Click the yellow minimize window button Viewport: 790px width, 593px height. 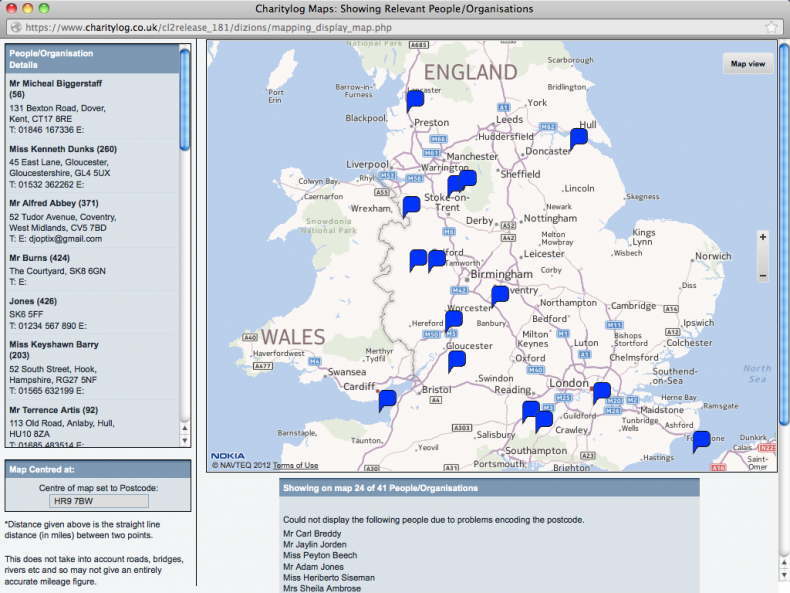pos(28,8)
